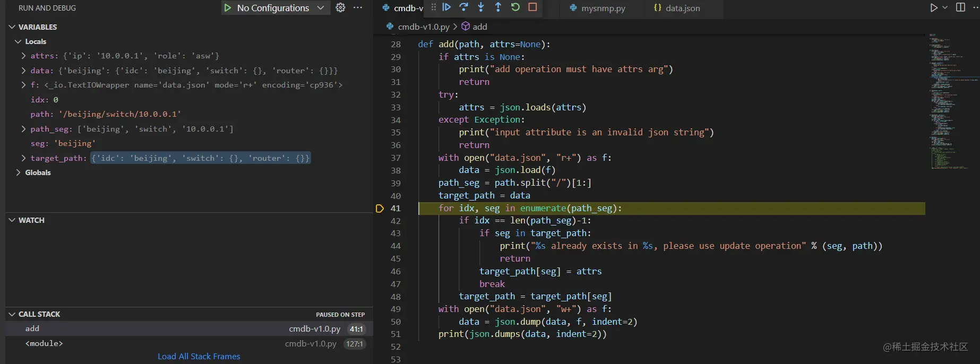Continue debugging execution
980x364 pixels.
click(446, 7)
